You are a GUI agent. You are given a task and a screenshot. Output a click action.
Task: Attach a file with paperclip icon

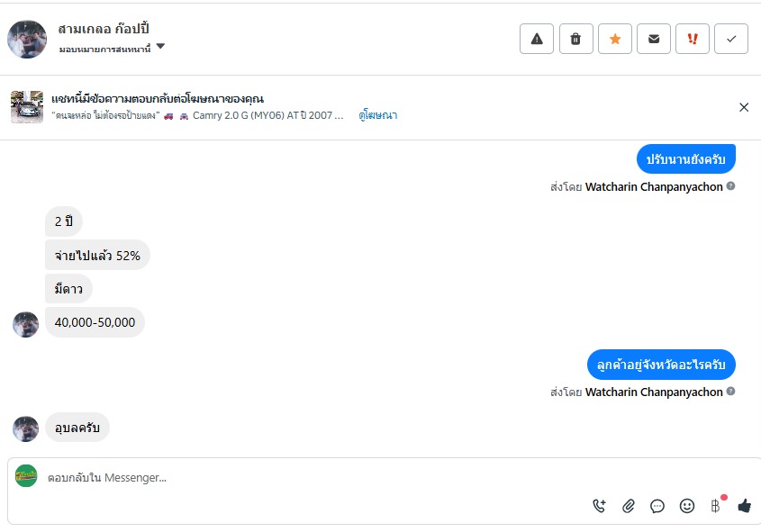(629, 506)
